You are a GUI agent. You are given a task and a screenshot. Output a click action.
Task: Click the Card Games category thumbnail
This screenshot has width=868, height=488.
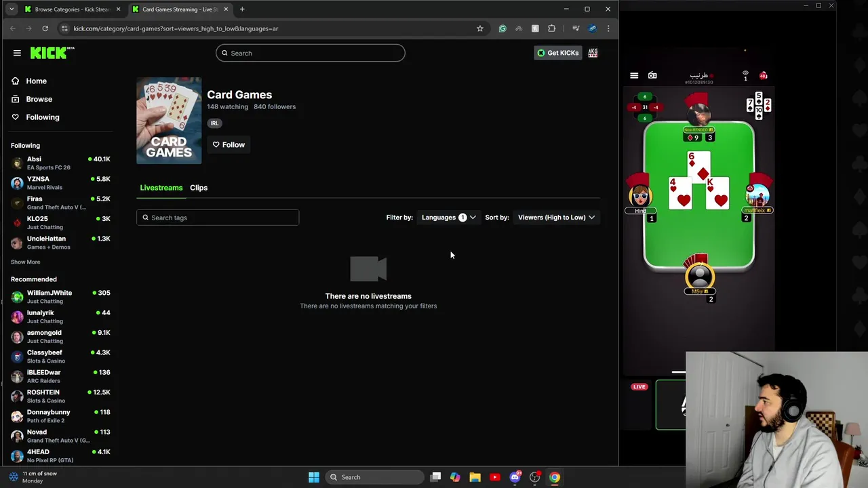pyautogui.click(x=169, y=121)
